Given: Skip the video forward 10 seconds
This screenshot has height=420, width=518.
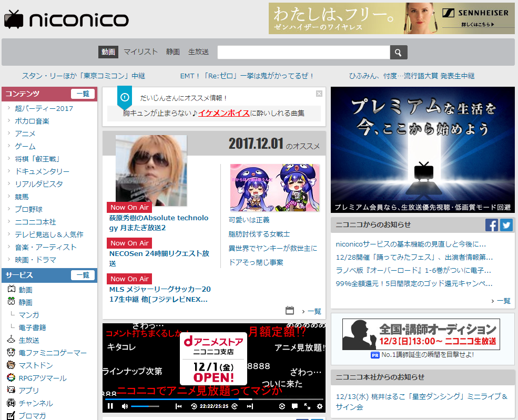Looking at the screenshot, I should [x=235, y=406].
